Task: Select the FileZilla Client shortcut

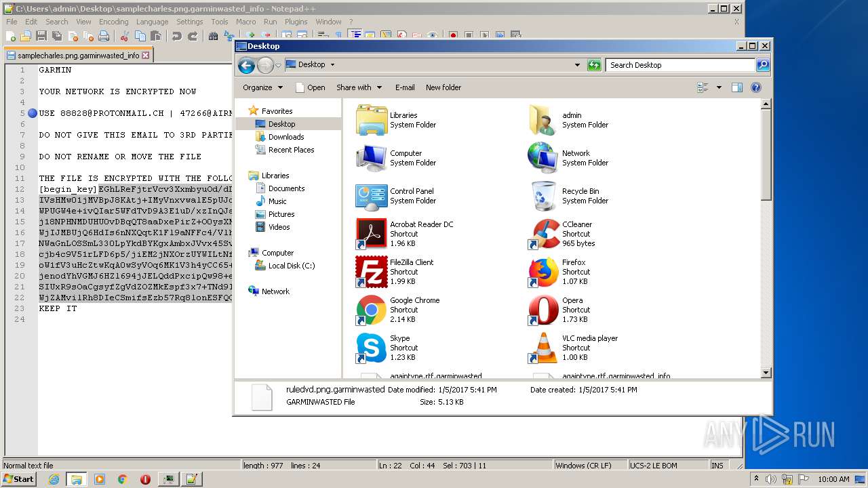Action: point(372,272)
